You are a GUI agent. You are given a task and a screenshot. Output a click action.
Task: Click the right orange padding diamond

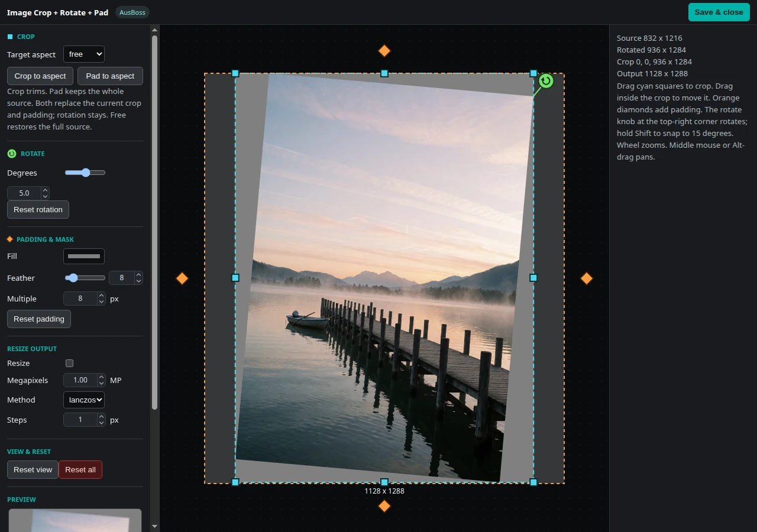click(x=587, y=278)
